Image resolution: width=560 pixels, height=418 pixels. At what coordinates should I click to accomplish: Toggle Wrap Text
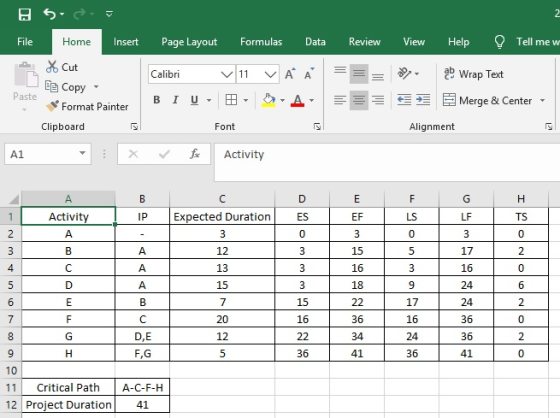474,74
